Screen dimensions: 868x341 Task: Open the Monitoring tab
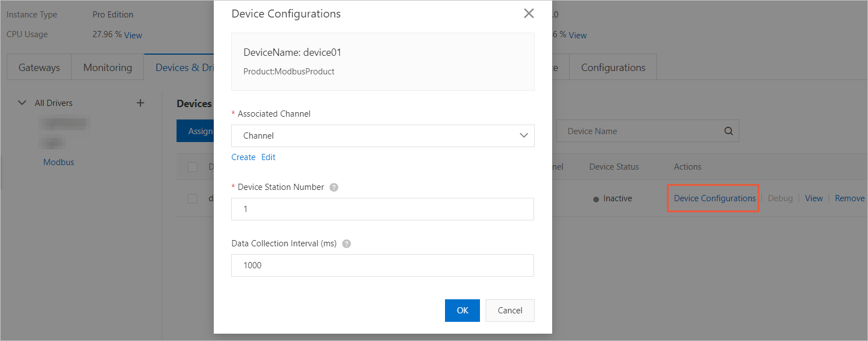pyautogui.click(x=107, y=67)
